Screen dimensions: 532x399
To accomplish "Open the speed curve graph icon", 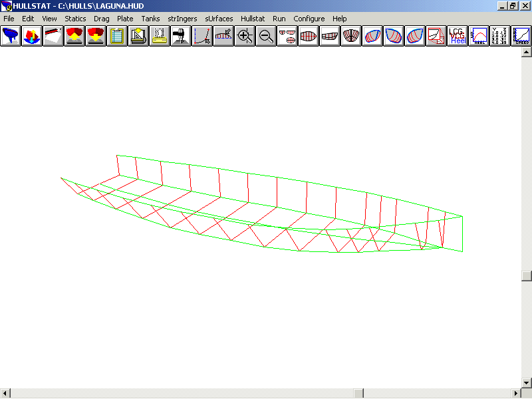I will [x=521, y=36].
